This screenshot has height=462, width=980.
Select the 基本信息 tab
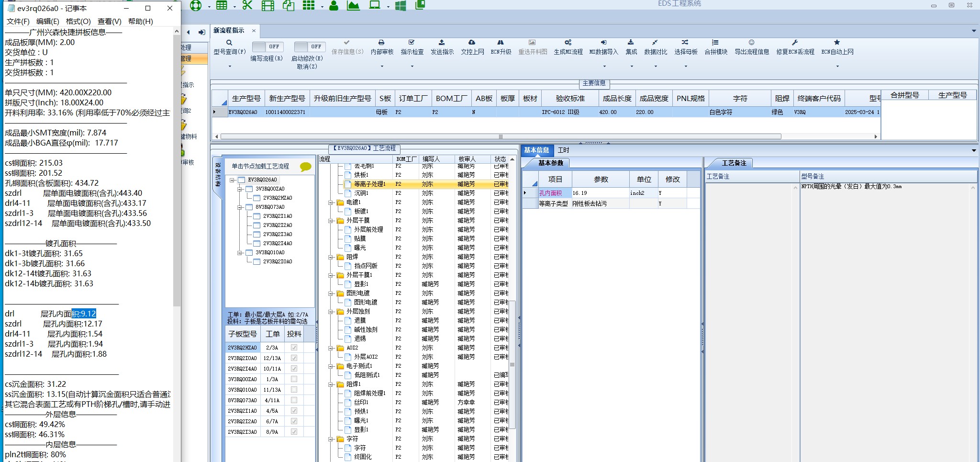point(536,150)
